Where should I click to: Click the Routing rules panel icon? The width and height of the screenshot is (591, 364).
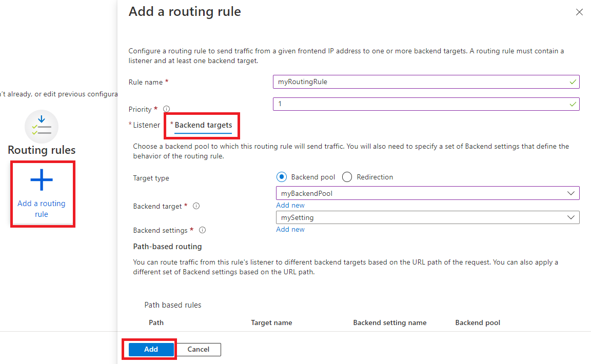coord(42,127)
